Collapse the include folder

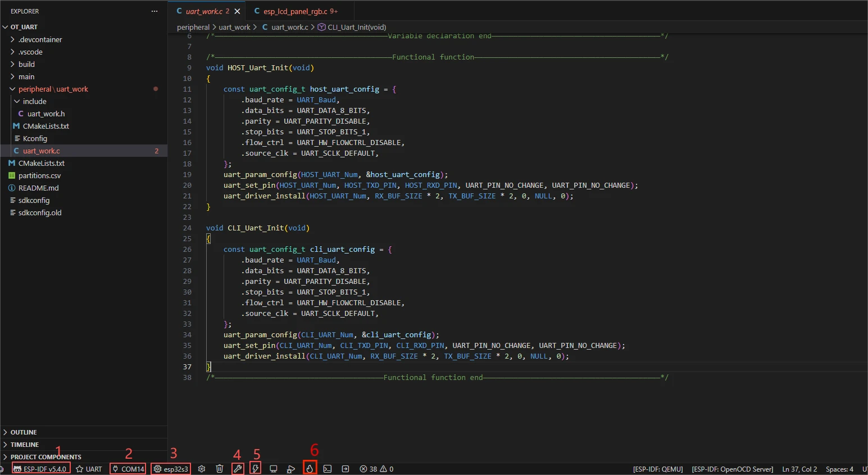tap(34, 101)
